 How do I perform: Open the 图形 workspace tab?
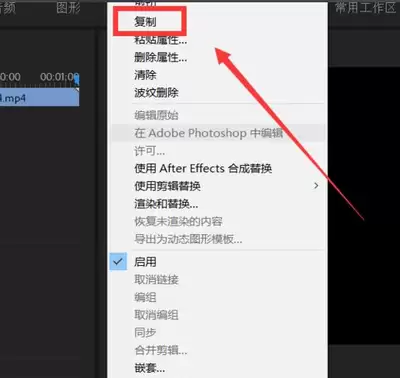[x=68, y=8]
